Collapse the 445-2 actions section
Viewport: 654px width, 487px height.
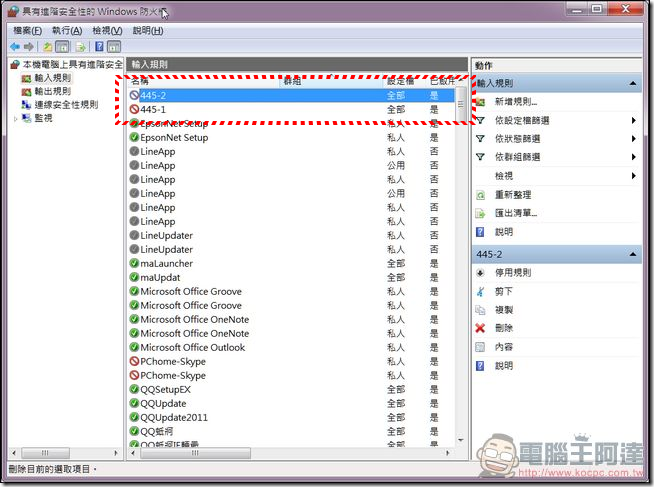click(x=633, y=254)
